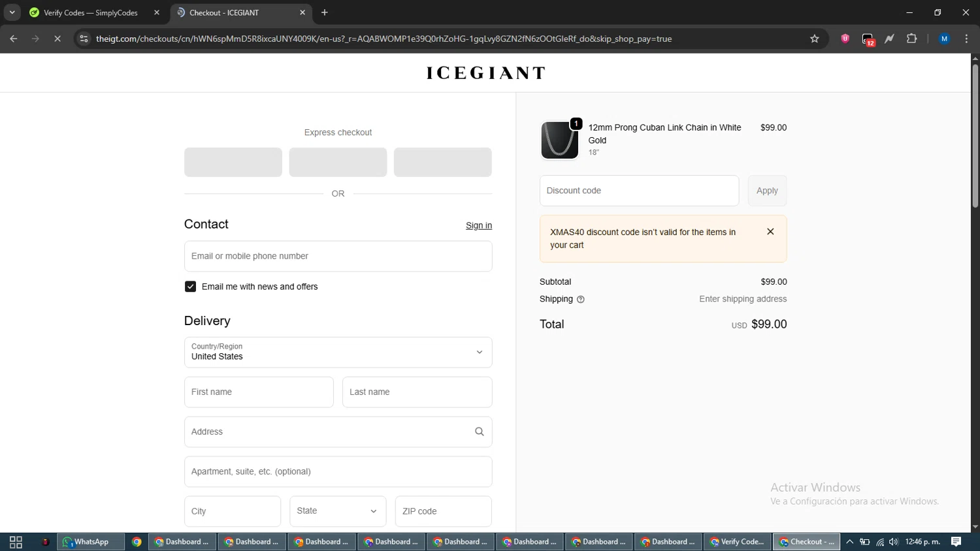Focus the Last name field
The width and height of the screenshot is (980, 551).
pyautogui.click(x=417, y=392)
